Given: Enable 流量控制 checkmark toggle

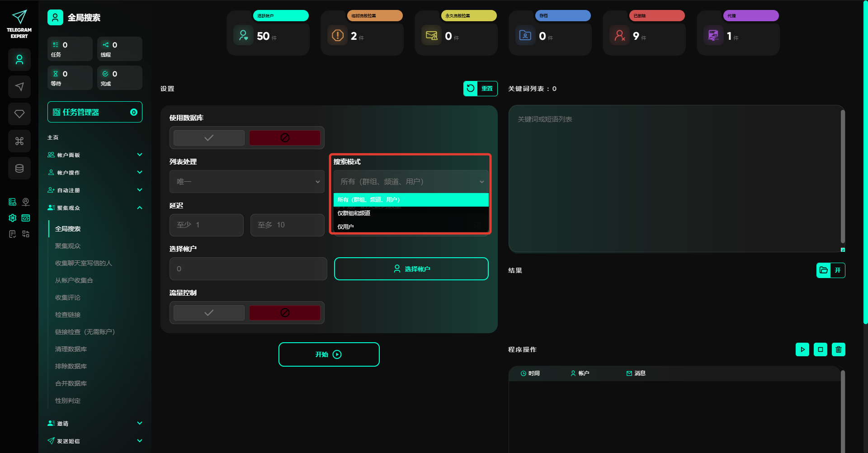Looking at the screenshot, I should 209,313.
